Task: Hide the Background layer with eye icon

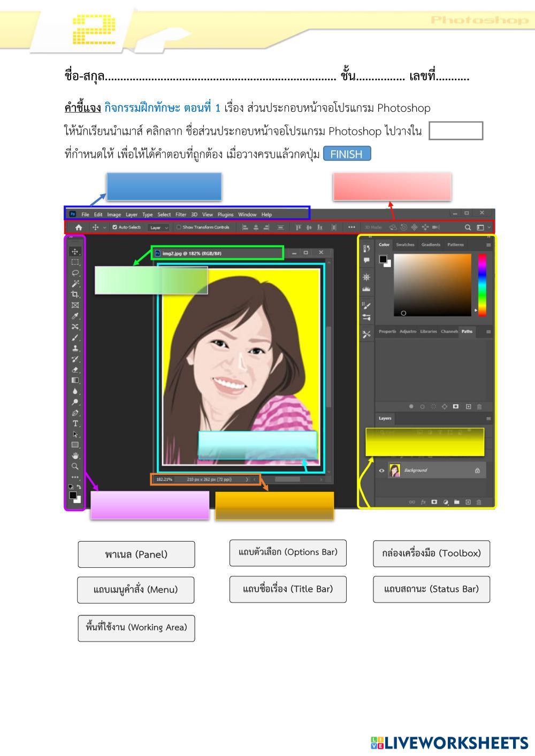Action: [x=381, y=470]
